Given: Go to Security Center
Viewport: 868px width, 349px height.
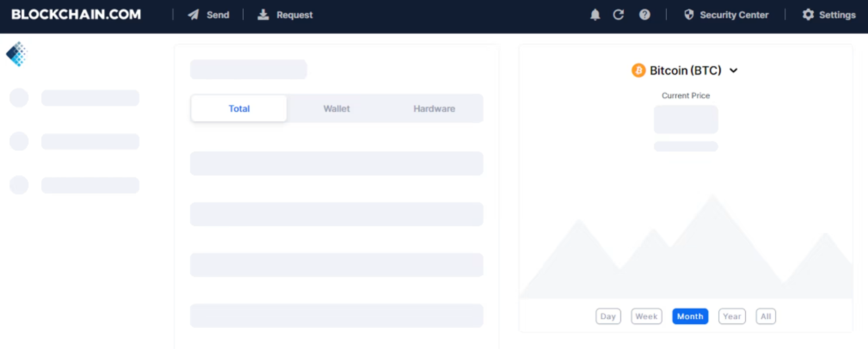Looking at the screenshot, I should [734, 15].
